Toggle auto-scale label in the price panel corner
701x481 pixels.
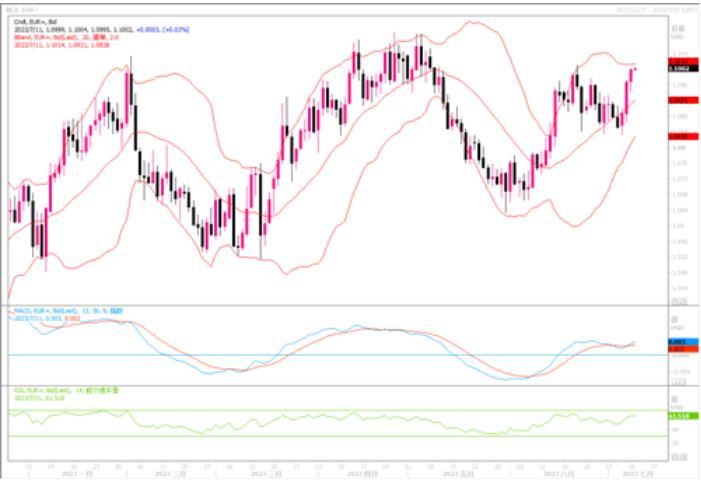tap(679, 298)
